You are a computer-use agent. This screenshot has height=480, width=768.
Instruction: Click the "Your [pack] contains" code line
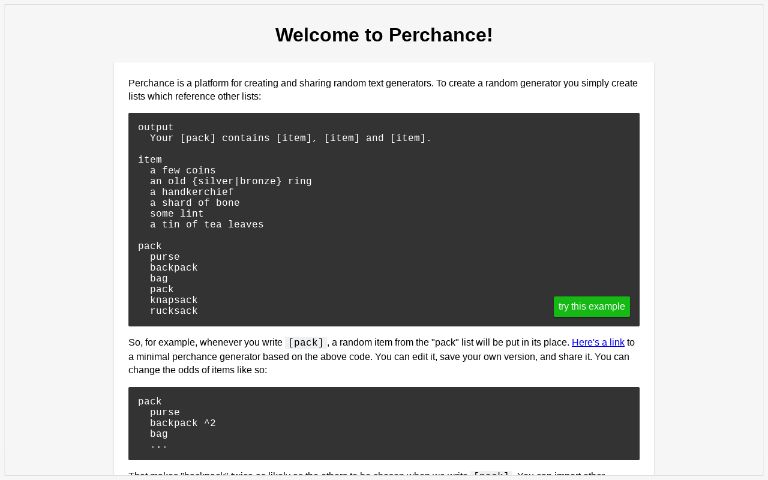(290, 138)
